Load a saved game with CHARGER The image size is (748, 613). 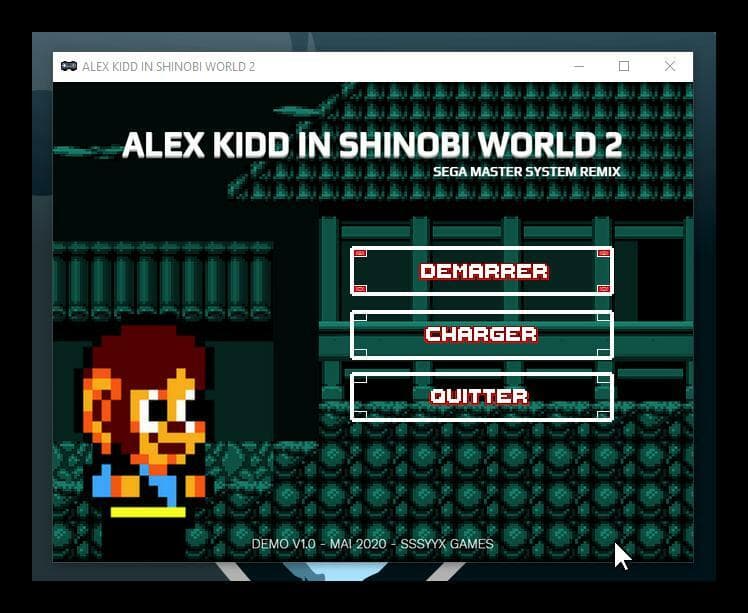click(x=482, y=334)
